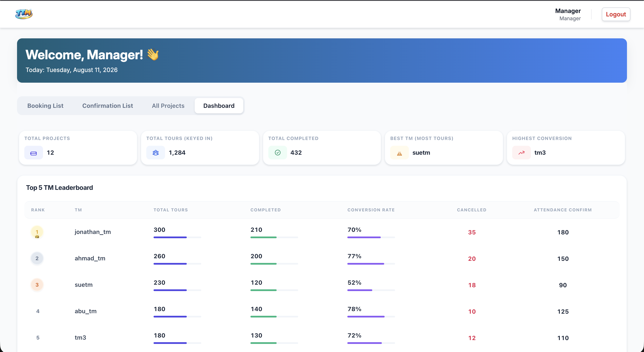Click the tm3 value in Highest Conversion card
The width and height of the screenshot is (644, 352).
(540, 153)
